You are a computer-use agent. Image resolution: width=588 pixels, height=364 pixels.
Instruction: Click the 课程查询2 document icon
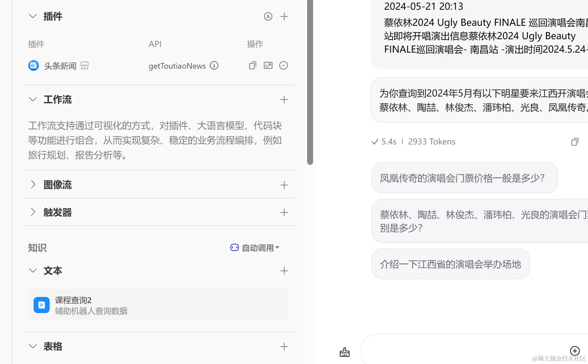point(42,305)
